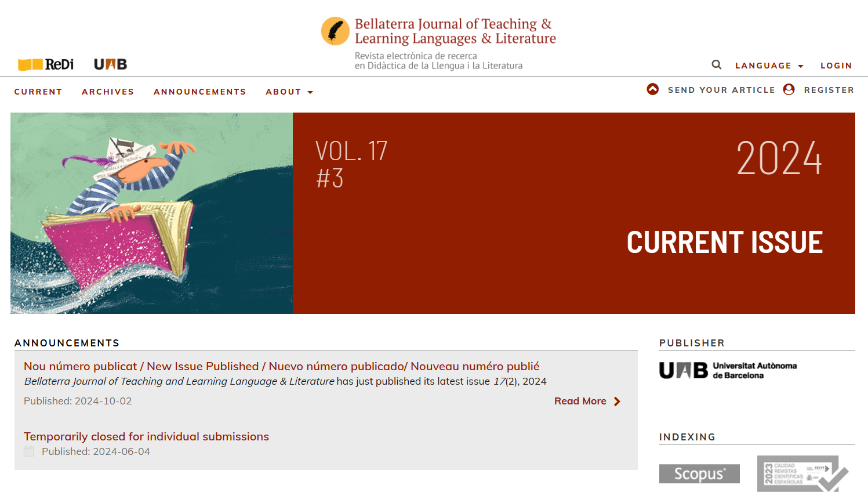The height and width of the screenshot is (499, 868).
Task: Click the latest issue 17(2), 2024 description text
Action: coord(285,381)
